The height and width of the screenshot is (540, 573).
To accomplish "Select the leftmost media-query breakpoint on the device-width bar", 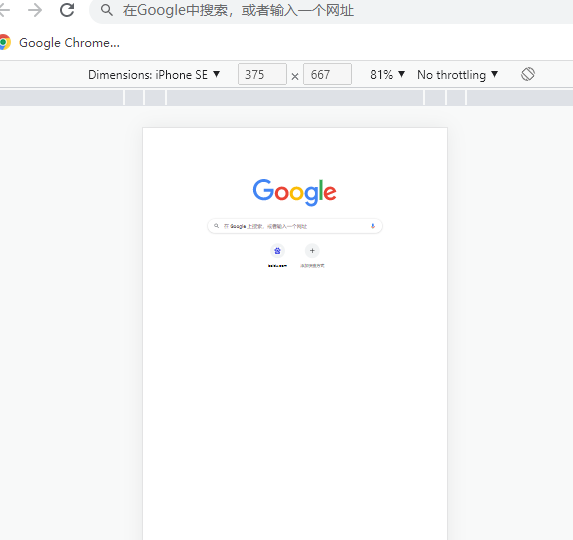I will (x=61, y=98).
